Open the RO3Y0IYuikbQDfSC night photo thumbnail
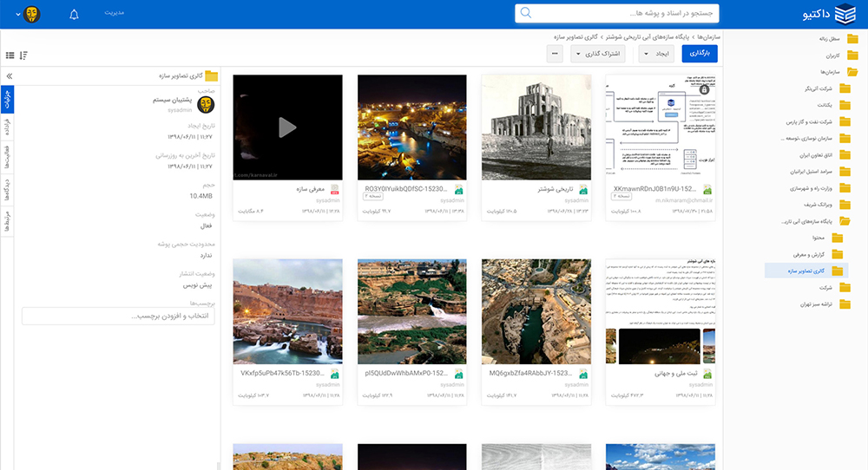 (411, 127)
